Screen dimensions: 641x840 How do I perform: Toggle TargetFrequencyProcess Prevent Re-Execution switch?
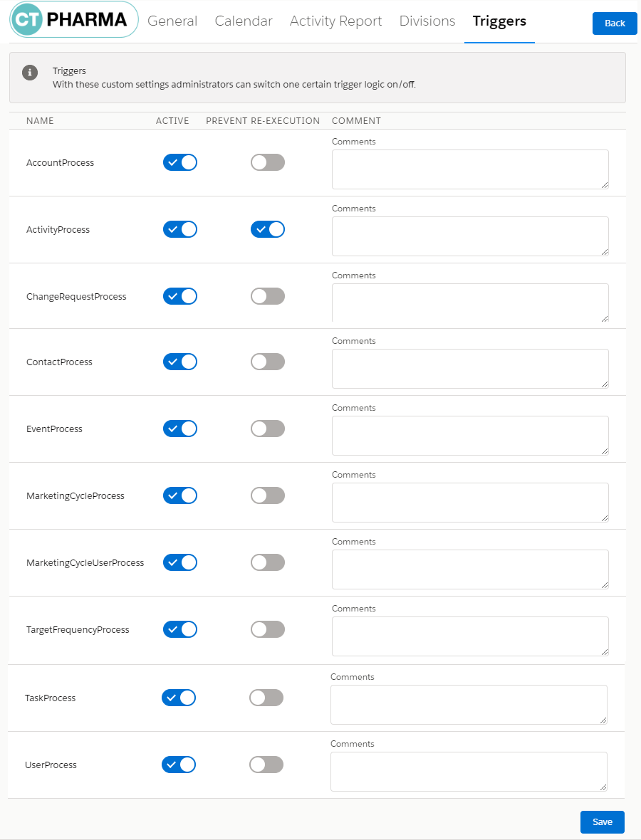268,629
